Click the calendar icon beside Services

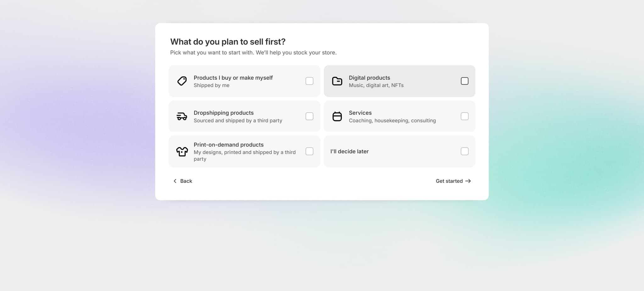click(x=337, y=116)
